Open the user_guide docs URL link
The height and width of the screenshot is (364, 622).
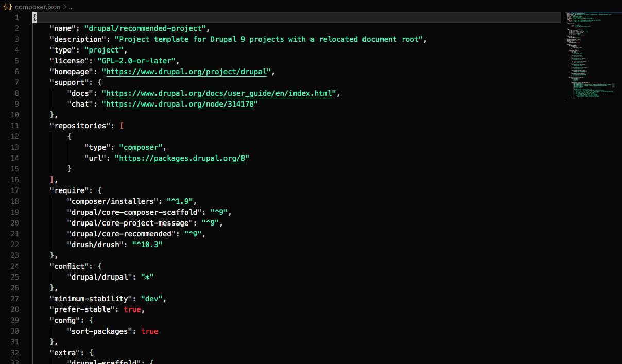point(219,93)
